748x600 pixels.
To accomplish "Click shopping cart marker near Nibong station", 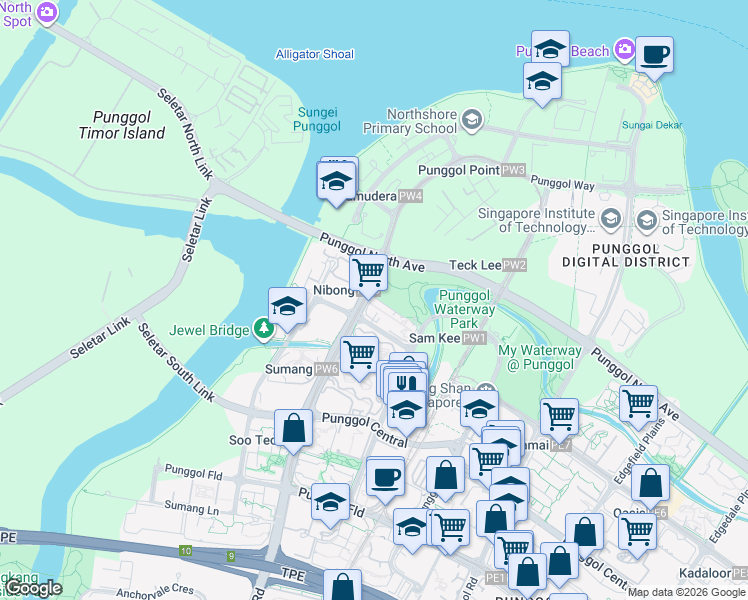I will tap(368, 275).
